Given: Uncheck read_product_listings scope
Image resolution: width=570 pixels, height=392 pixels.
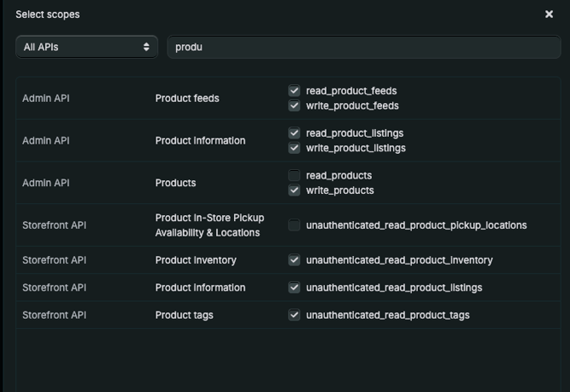Looking at the screenshot, I should click(294, 133).
